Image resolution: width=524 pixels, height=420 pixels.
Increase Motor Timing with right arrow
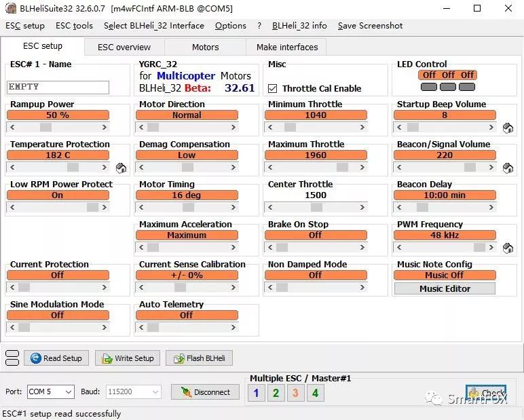(x=233, y=208)
